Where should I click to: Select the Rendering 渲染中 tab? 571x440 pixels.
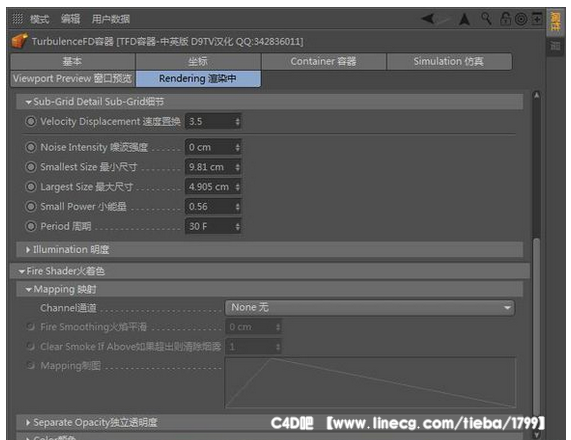(198, 79)
